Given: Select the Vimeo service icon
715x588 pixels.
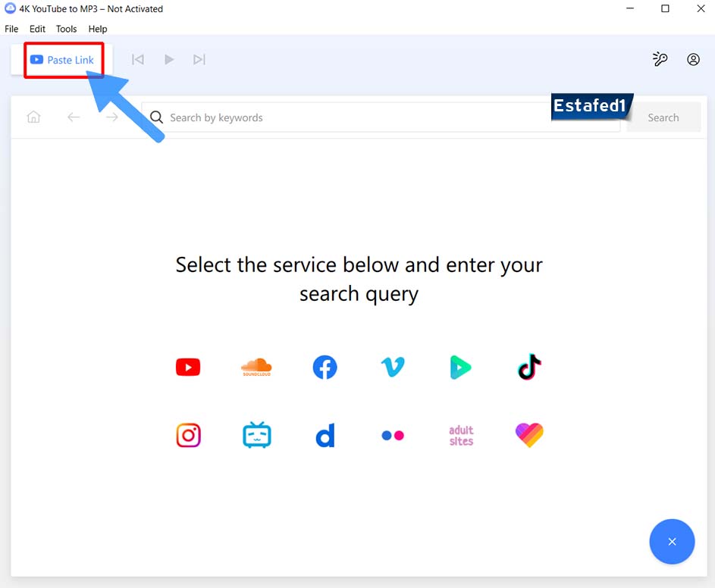Looking at the screenshot, I should tap(392, 367).
